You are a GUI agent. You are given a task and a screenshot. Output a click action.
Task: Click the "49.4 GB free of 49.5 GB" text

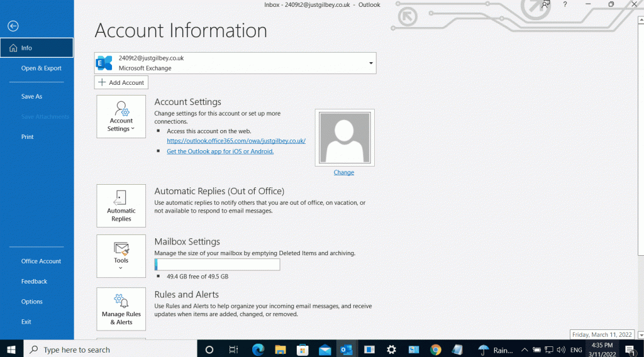197,277
